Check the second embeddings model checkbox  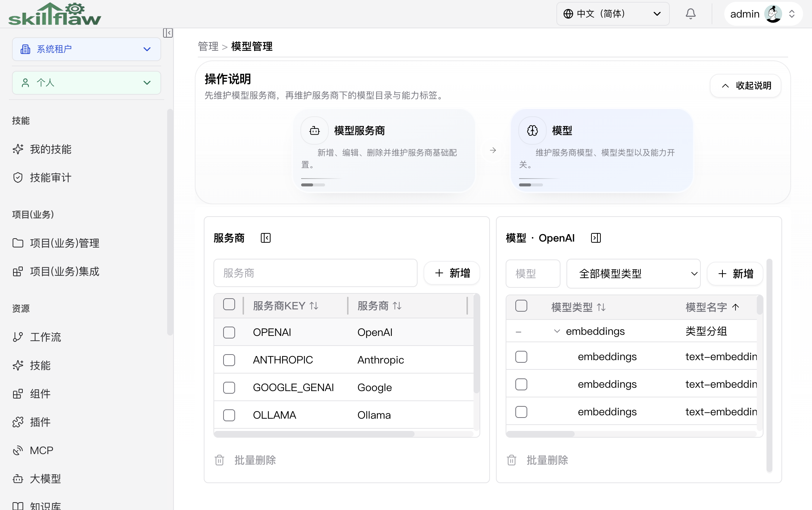[521, 384]
